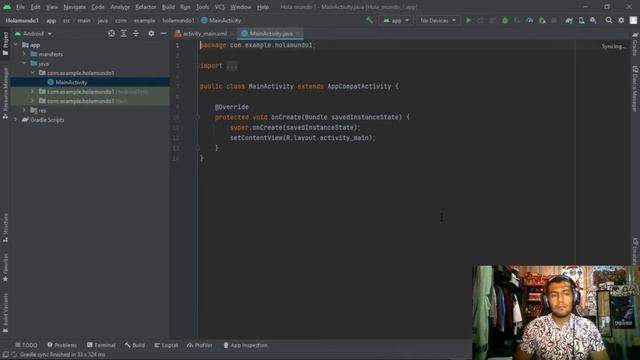Expand the manifests folder
640x360 pixels.
[24, 54]
